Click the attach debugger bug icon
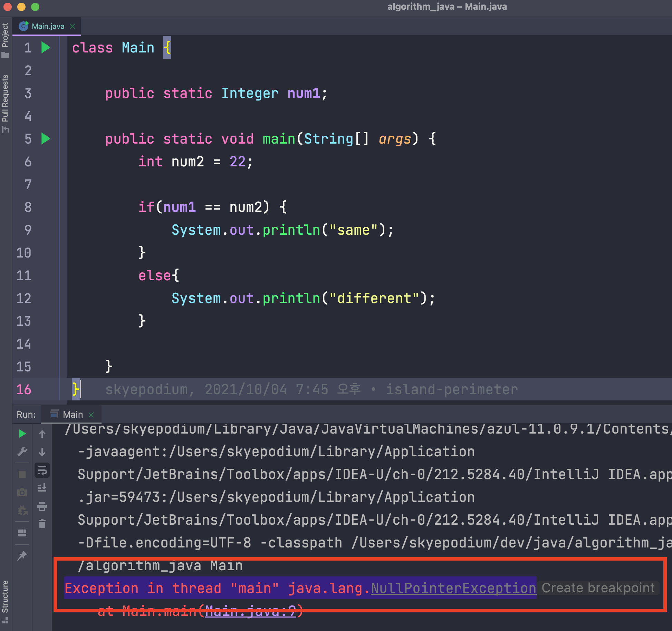This screenshot has width=672, height=631. coord(22,510)
